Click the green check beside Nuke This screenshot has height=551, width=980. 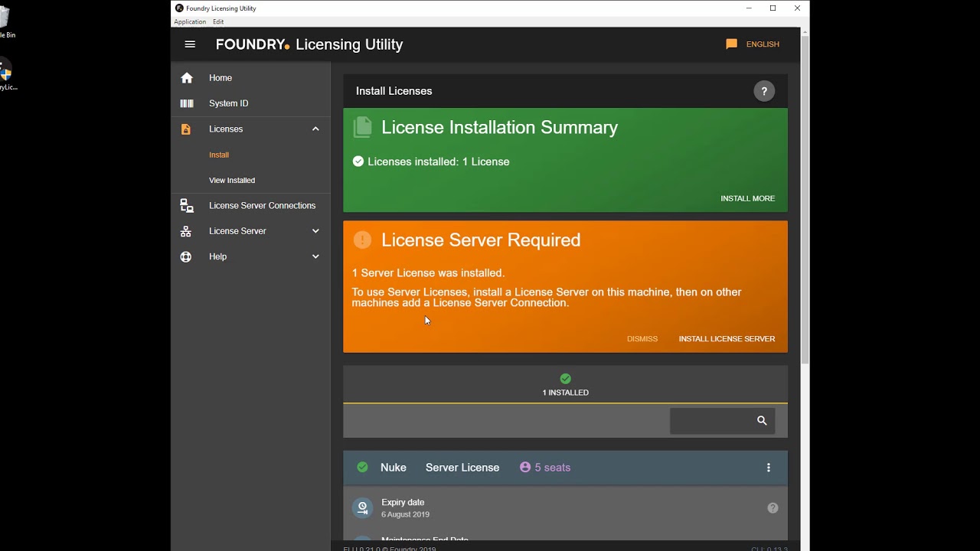(362, 467)
